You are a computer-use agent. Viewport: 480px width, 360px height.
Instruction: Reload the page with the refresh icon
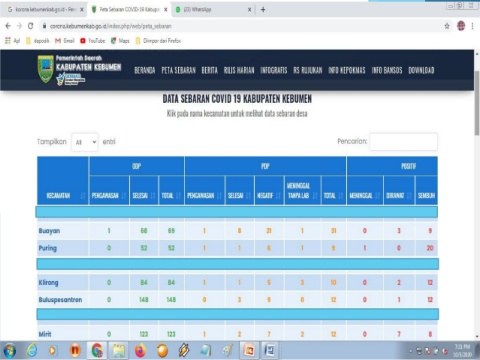(30, 26)
